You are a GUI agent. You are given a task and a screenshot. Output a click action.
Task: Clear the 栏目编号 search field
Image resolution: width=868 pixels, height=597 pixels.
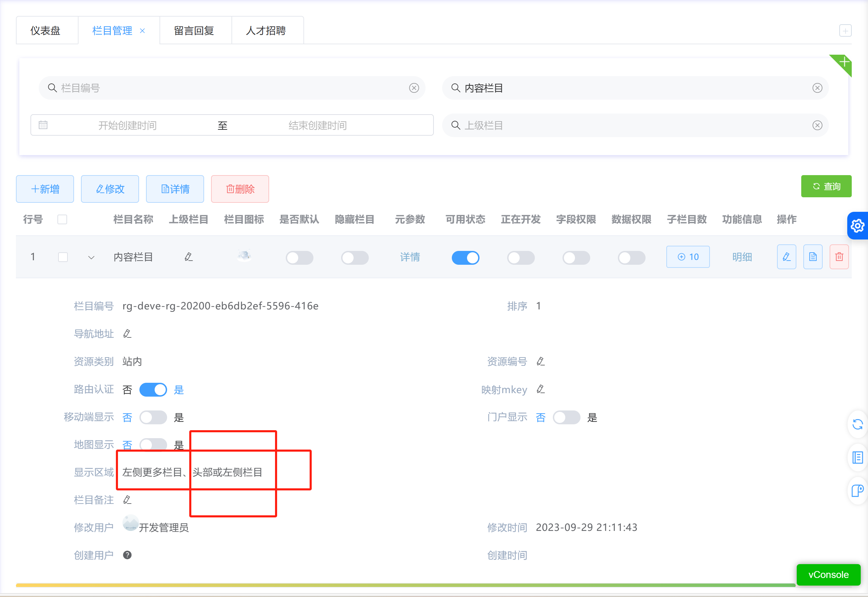coord(414,88)
